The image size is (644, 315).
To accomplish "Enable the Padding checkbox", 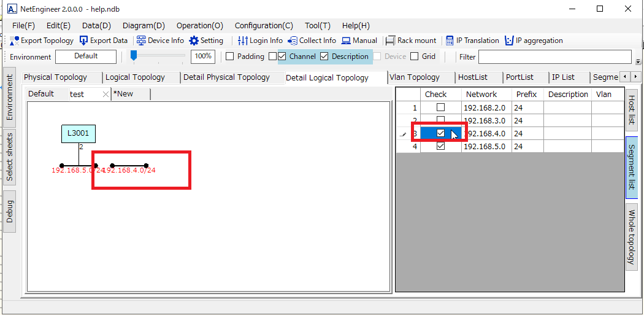I will [230, 56].
